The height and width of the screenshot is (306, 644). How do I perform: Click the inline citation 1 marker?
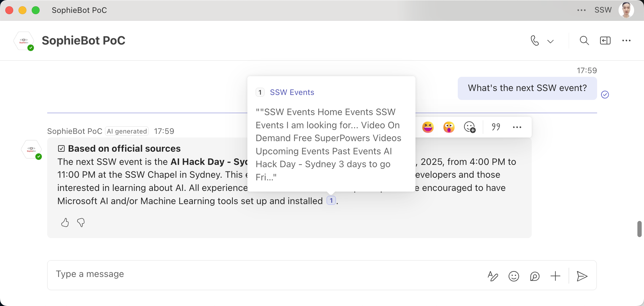[x=331, y=200]
